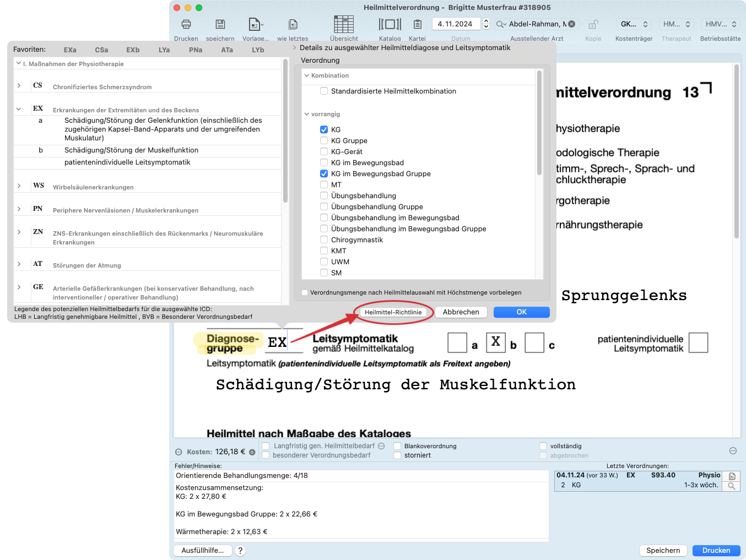The height and width of the screenshot is (560, 746).
Task: Click the Verordnung list scrollbar
Action: pyautogui.click(x=539, y=122)
